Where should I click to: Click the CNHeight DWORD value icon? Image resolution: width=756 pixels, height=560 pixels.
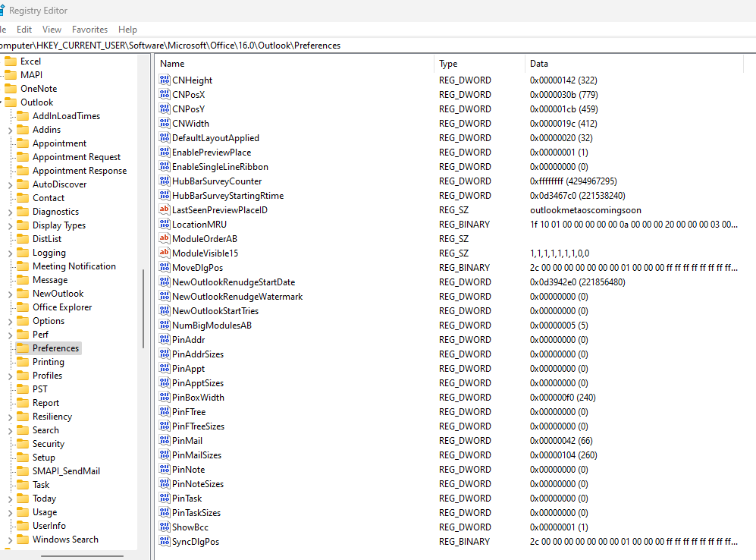[165, 80]
